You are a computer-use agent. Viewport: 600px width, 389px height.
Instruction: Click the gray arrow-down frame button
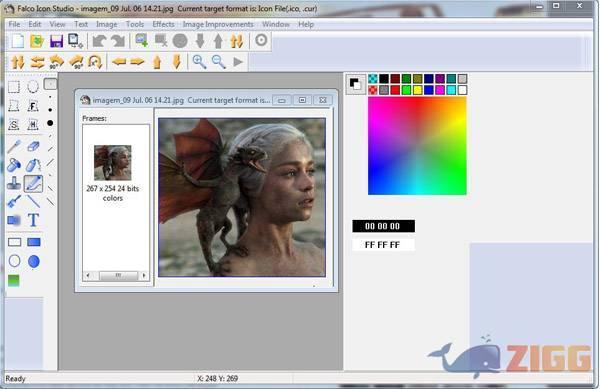(x=200, y=41)
